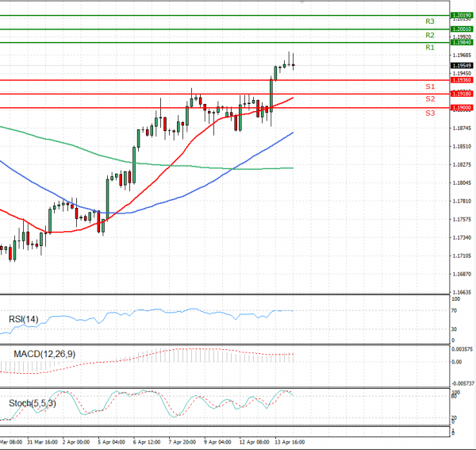Click the 1.18045 price axis value
This screenshot has height=450, width=476.
(462, 183)
